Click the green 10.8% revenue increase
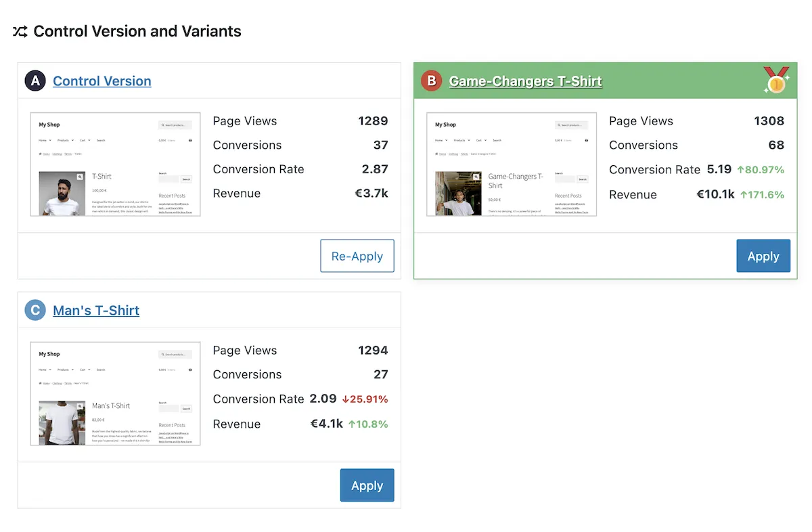The height and width of the screenshot is (532, 812). tap(368, 424)
